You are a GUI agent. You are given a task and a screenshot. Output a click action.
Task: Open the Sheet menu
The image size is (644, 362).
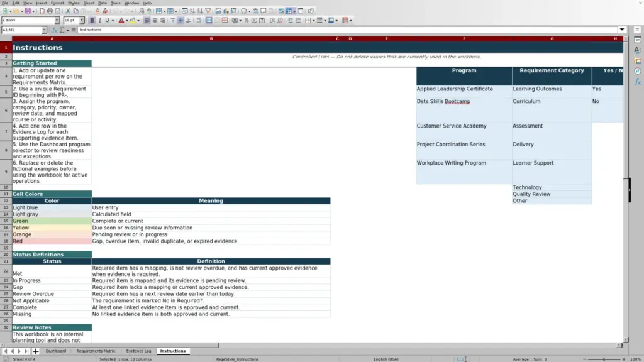[x=89, y=3]
